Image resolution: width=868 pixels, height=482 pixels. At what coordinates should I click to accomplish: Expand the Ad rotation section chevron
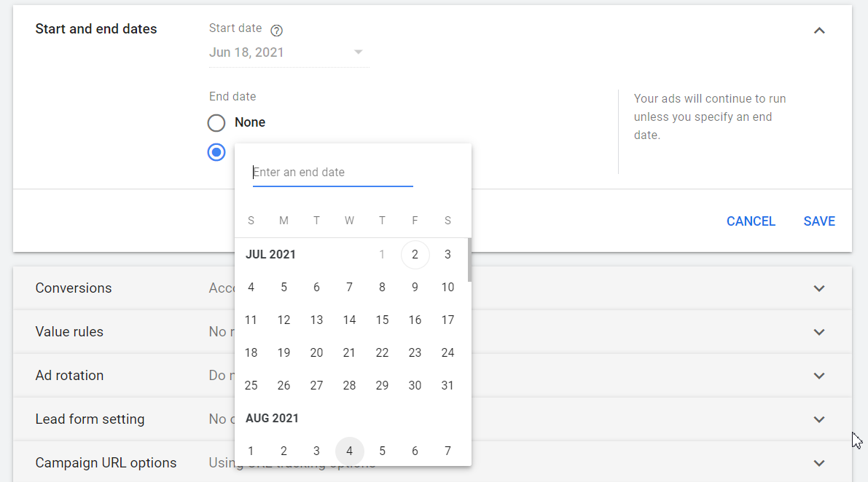819,376
